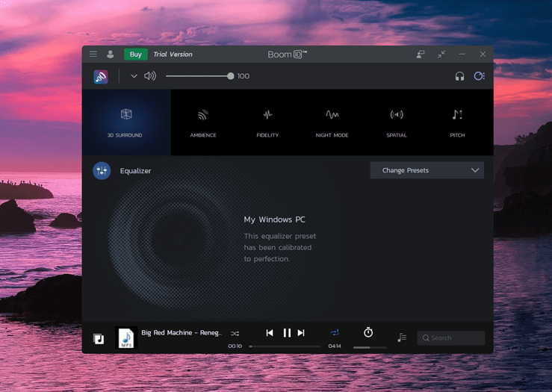Click the Search input field

pyautogui.click(x=451, y=337)
